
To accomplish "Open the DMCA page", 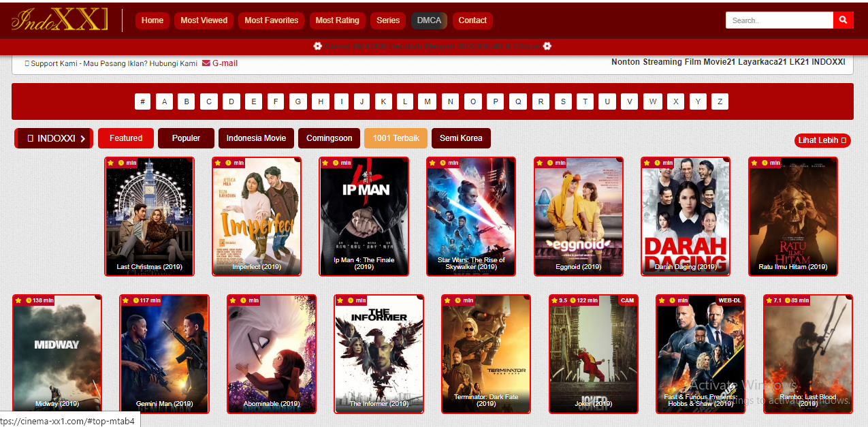I will (x=429, y=20).
